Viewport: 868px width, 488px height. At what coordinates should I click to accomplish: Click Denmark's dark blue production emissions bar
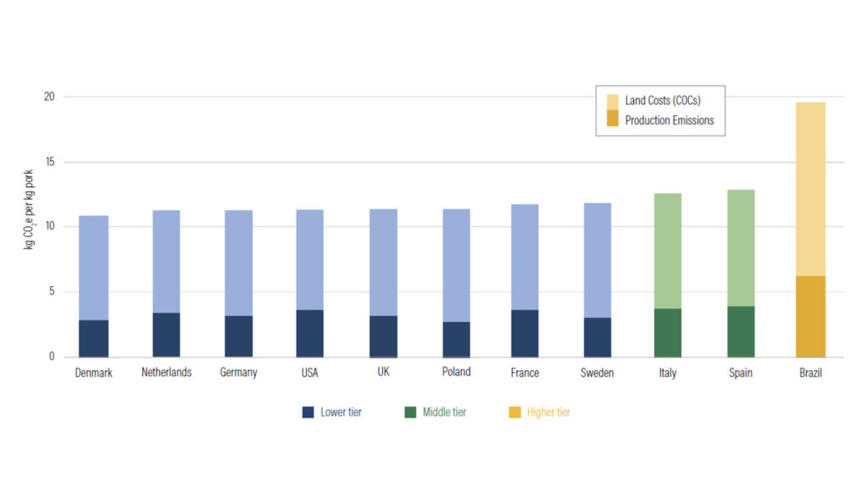(93, 338)
